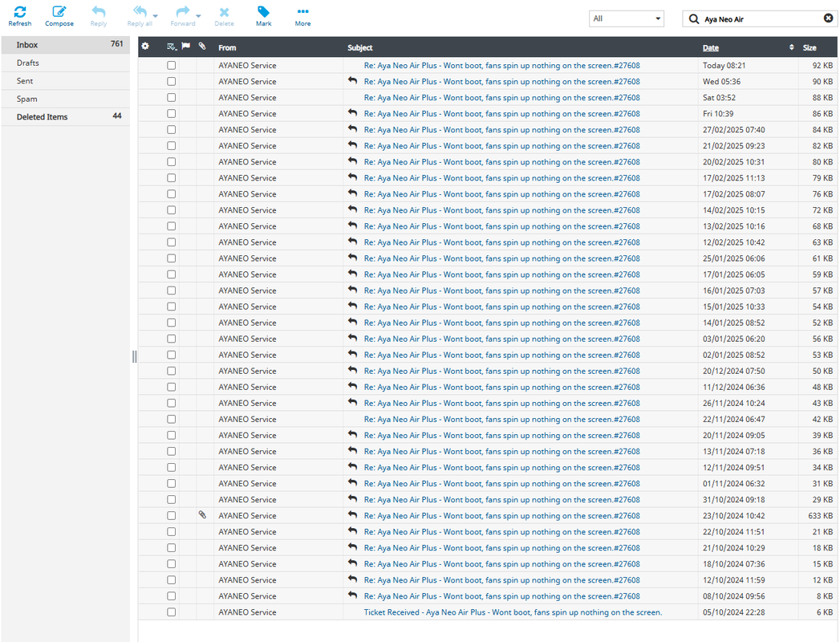Open the message dated 26/11/2024 10:24

(502, 403)
